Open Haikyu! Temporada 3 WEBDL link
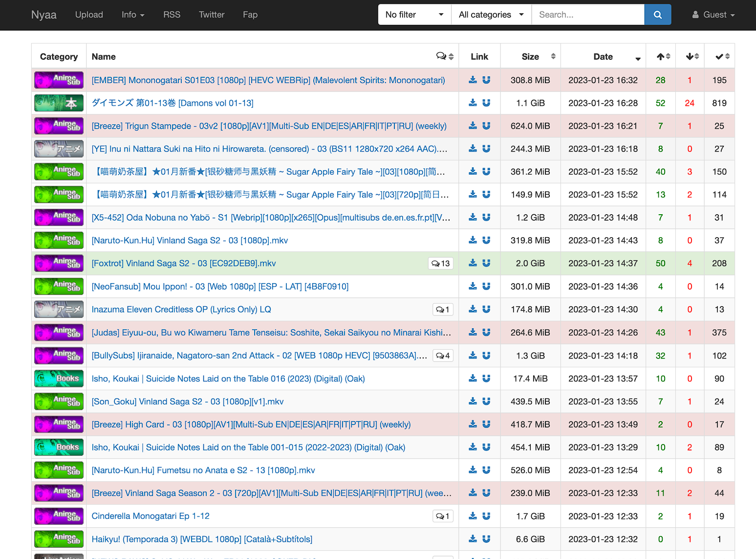 click(202, 539)
